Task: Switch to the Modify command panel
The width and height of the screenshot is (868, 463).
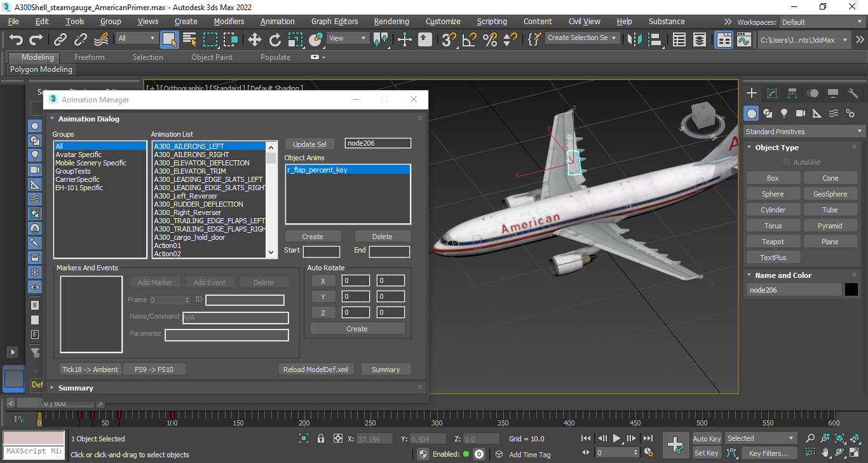Action: (x=772, y=93)
